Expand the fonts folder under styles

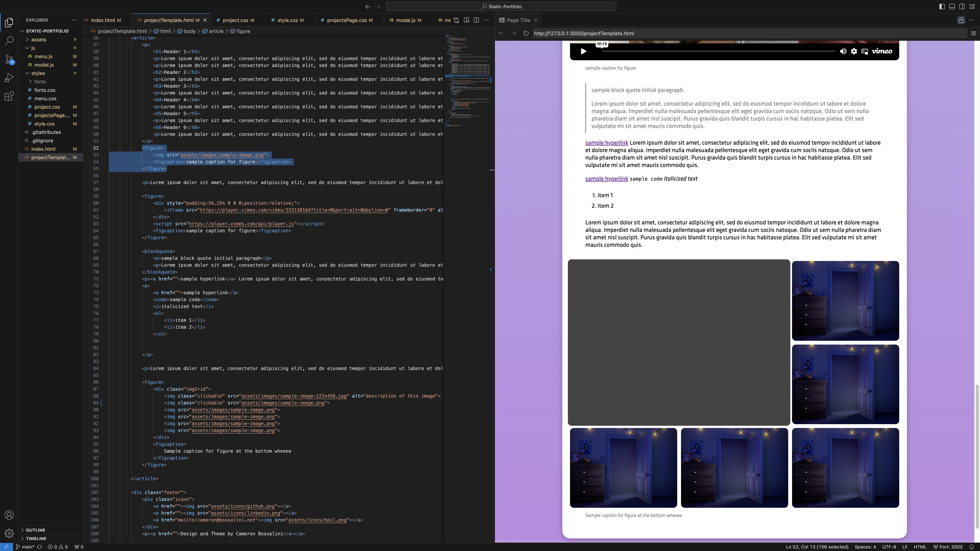tap(40, 82)
